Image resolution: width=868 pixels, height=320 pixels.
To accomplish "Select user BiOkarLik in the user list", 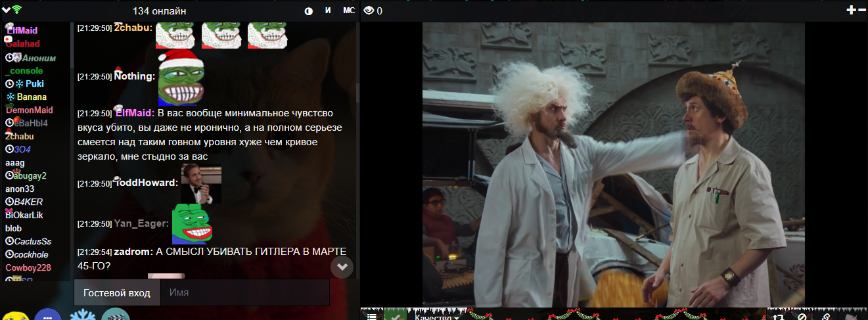I will tap(23, 215).
